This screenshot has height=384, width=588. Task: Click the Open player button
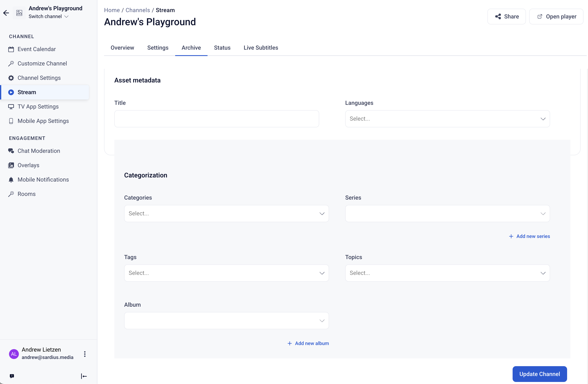click(556, 17)
